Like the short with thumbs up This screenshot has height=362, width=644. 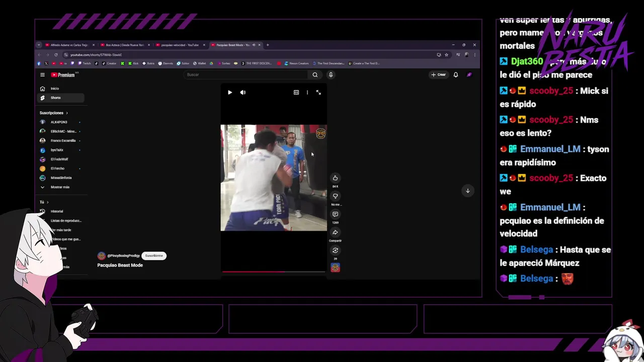(x=335, y=178)
